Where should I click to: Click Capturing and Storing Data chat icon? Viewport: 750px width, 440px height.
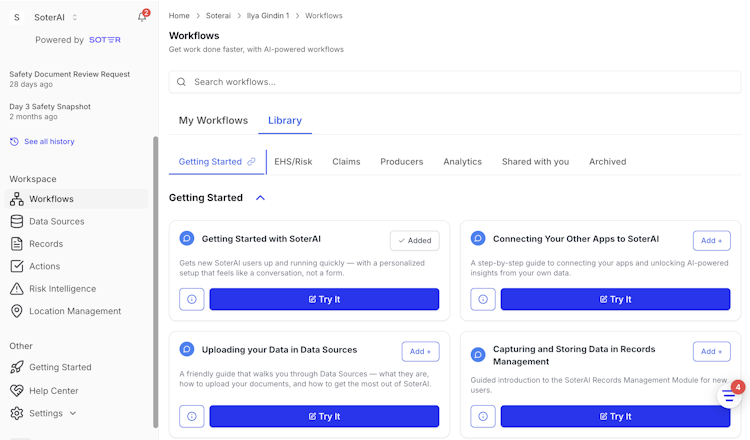pyautogui.click(x=478, y=355)
